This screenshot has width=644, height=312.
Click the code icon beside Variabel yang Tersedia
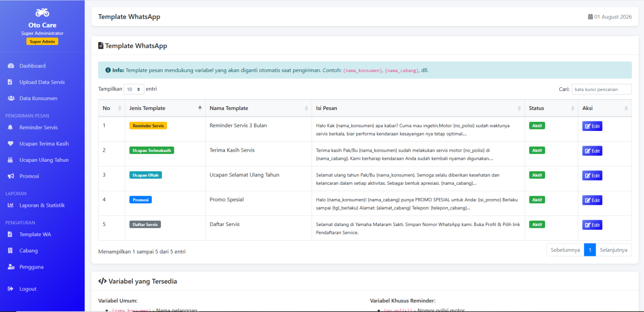(103, 281)
